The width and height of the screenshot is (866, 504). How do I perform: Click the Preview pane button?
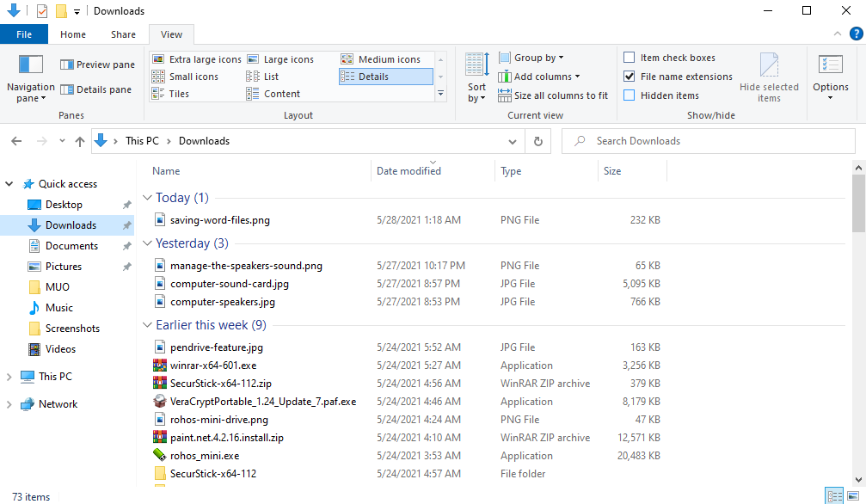[97, 65]
